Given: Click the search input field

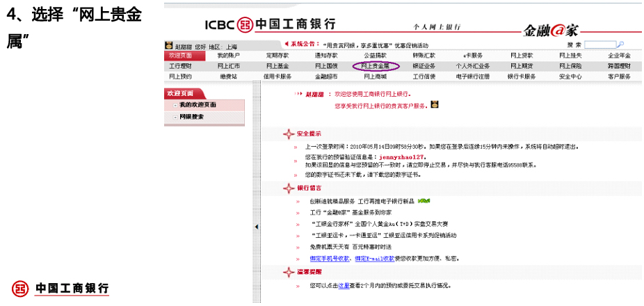Looking at the screenshot, I should (x=600, y=45).
